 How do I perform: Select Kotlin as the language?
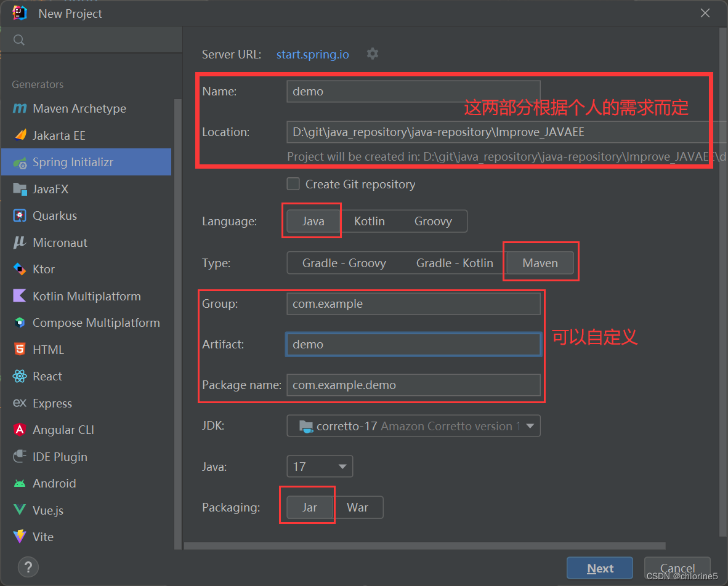(369, 222)
